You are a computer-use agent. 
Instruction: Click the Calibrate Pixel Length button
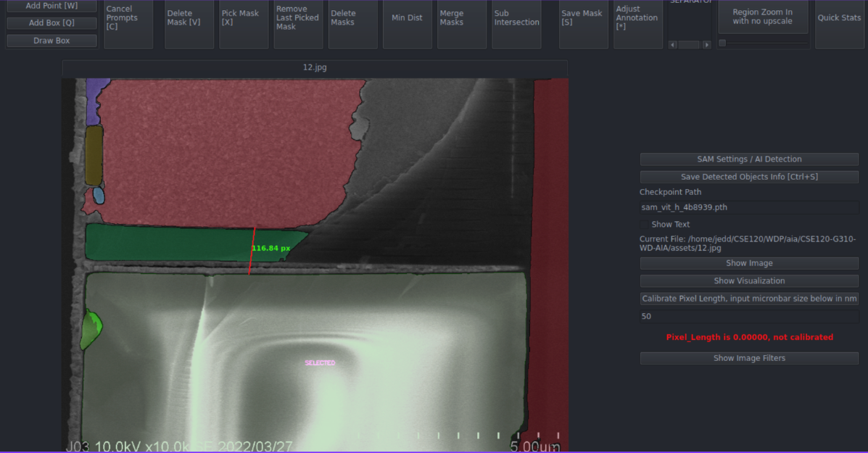click(x=749, y=299)
